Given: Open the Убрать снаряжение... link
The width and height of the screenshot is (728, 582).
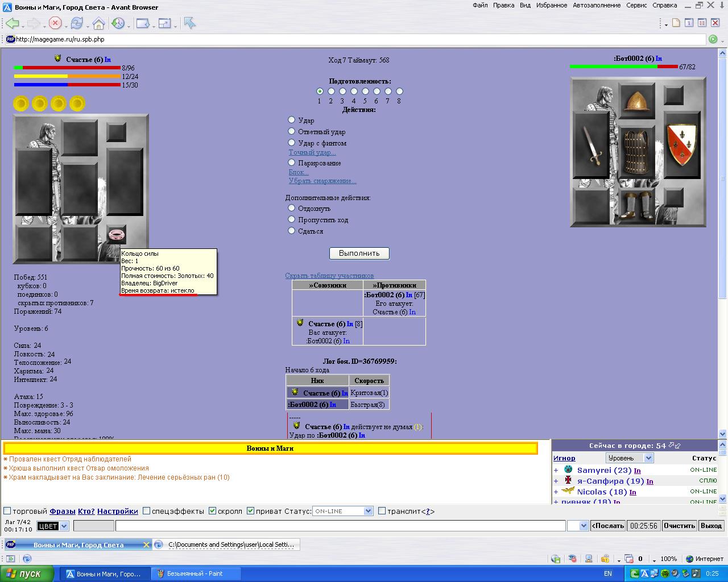Looking at the screenshot, I should (x=322, y=181).
